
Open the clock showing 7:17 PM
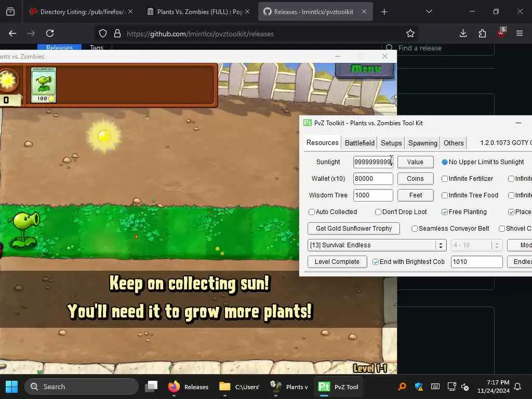coord(494,387)
